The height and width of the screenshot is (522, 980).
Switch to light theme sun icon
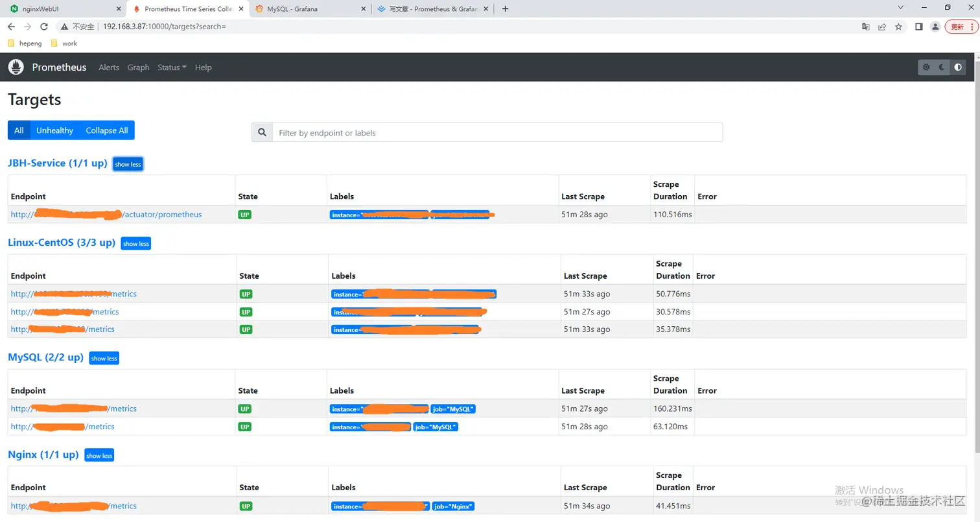pyautogui.click(x=926, y=67)
